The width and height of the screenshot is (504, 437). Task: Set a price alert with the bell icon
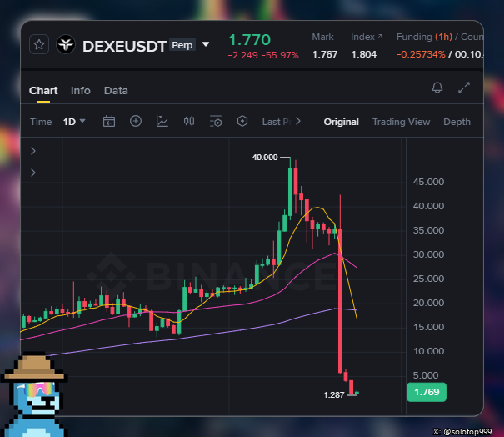click(x=437, y=88)
